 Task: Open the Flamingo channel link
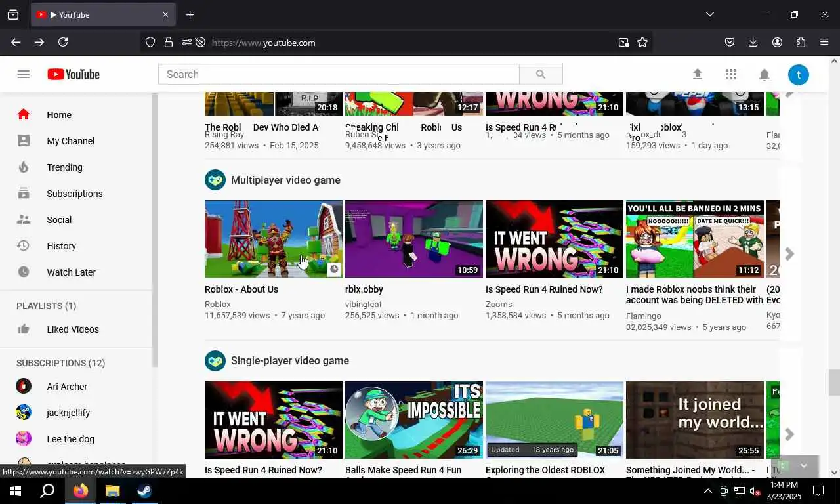pos(644,316)
